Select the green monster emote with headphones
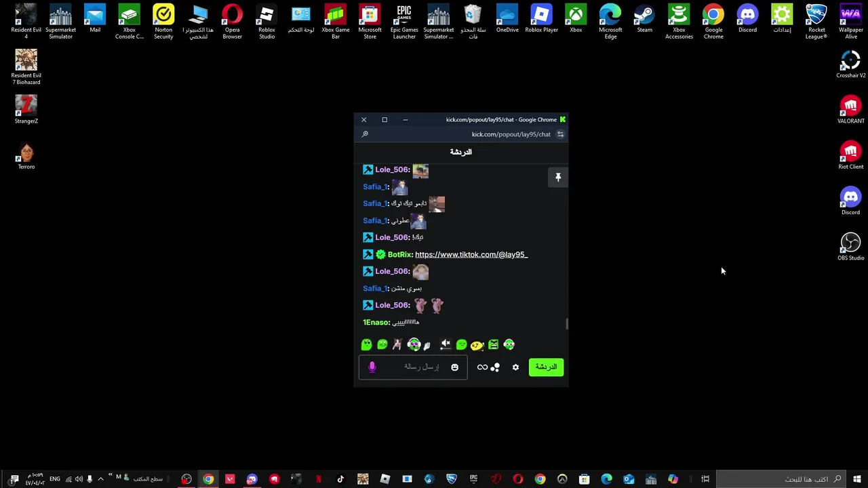 414,345
